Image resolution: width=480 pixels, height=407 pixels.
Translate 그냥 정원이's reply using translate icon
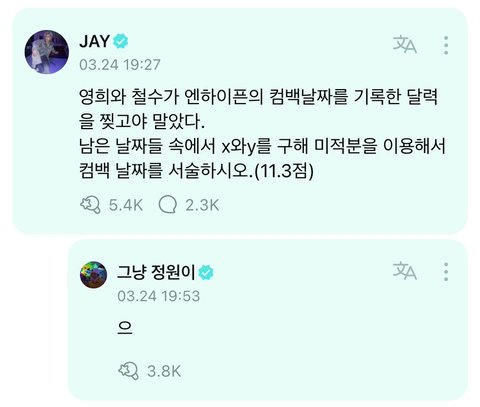coord(405,271)
